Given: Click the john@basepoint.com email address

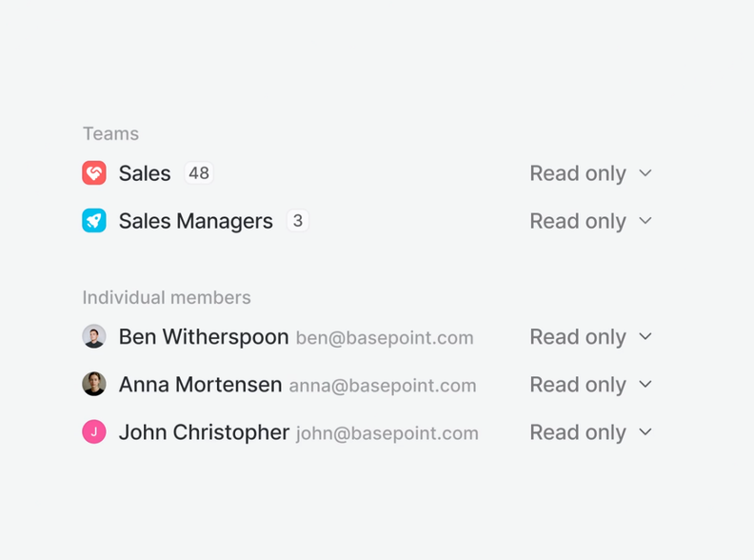Looking at the screenshot, I should pyautogui.click(x=387, y=433).
